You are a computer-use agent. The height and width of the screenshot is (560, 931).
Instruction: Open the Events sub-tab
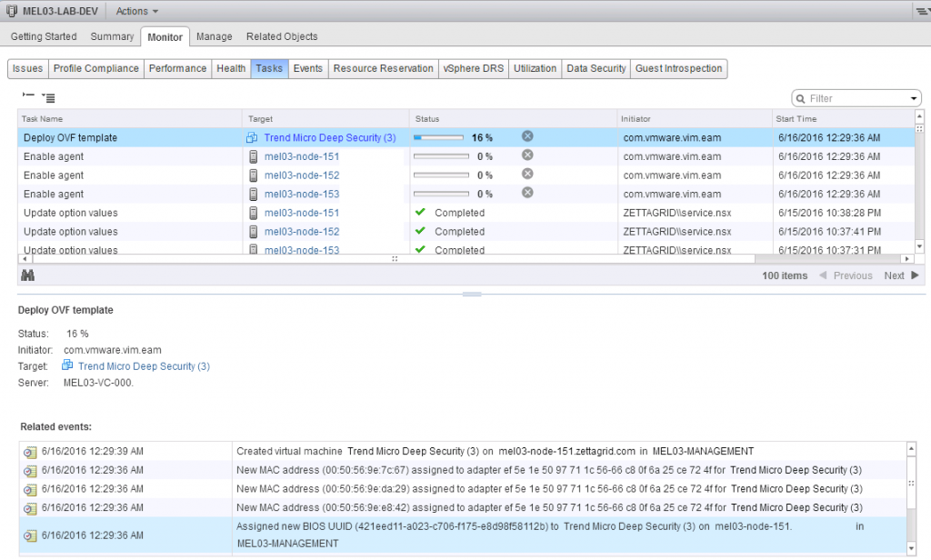click(x=308, y=68)
